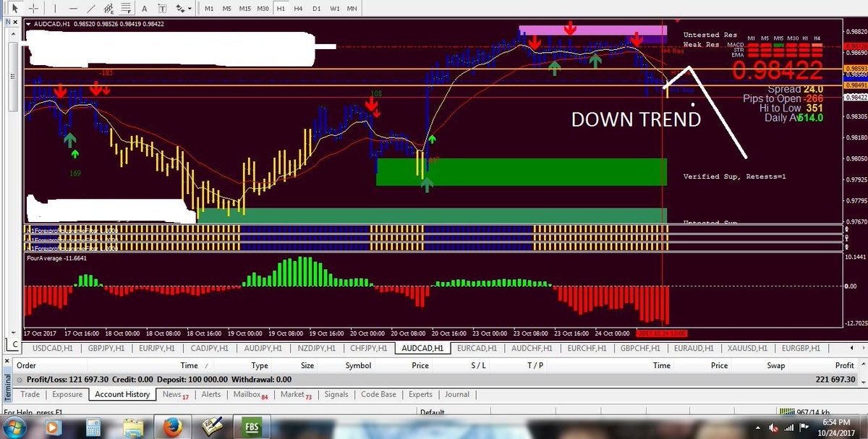Open the file explorer taskbar icon
The image size is (868, 439).
tap(134, 427)
